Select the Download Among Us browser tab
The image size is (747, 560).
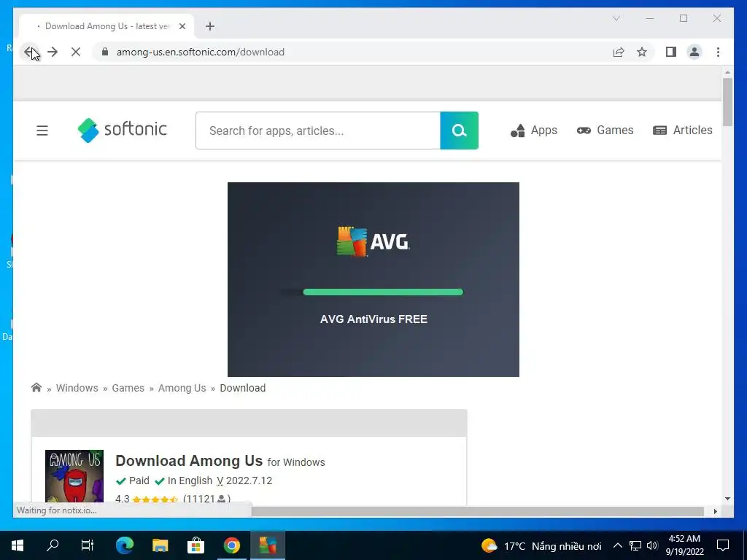(107, 26)
